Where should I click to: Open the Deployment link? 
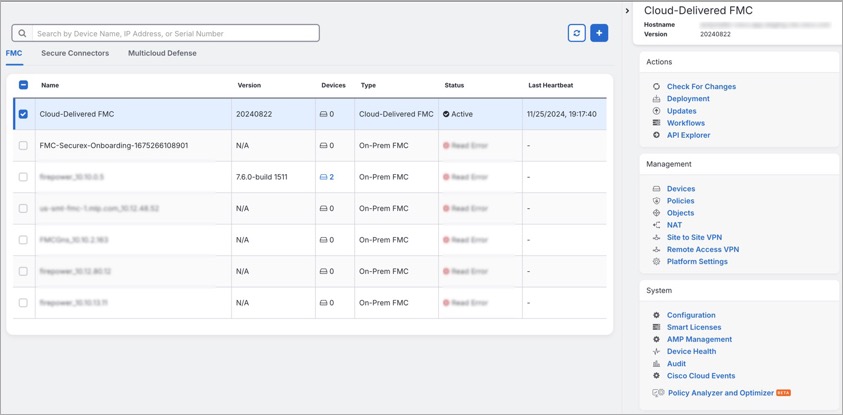coord(688,99)
